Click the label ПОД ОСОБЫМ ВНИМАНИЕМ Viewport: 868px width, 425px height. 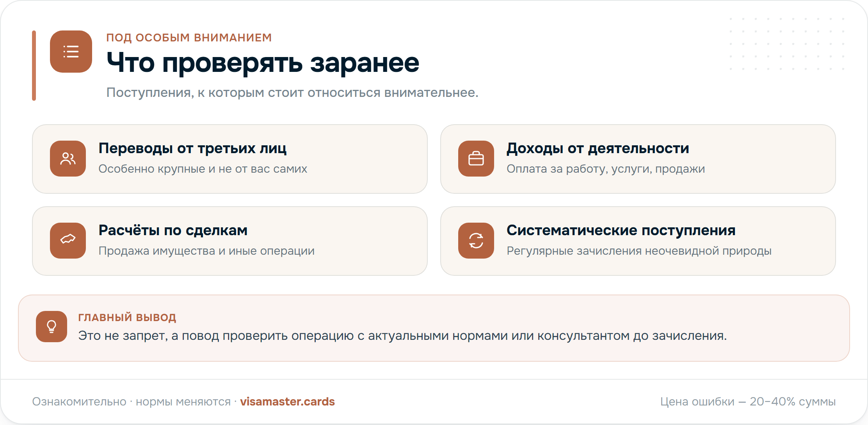point(189,37)
